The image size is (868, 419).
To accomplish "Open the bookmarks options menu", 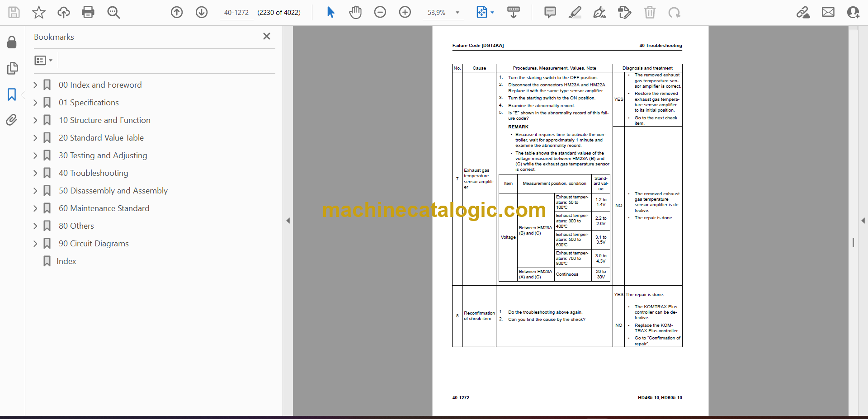I will tap(43, 60).
